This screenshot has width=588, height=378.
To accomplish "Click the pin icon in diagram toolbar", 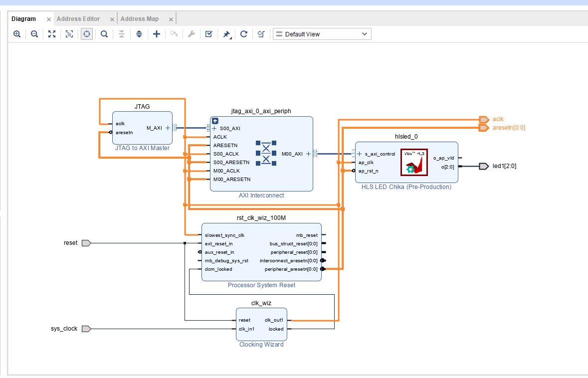I will (226, 34).
